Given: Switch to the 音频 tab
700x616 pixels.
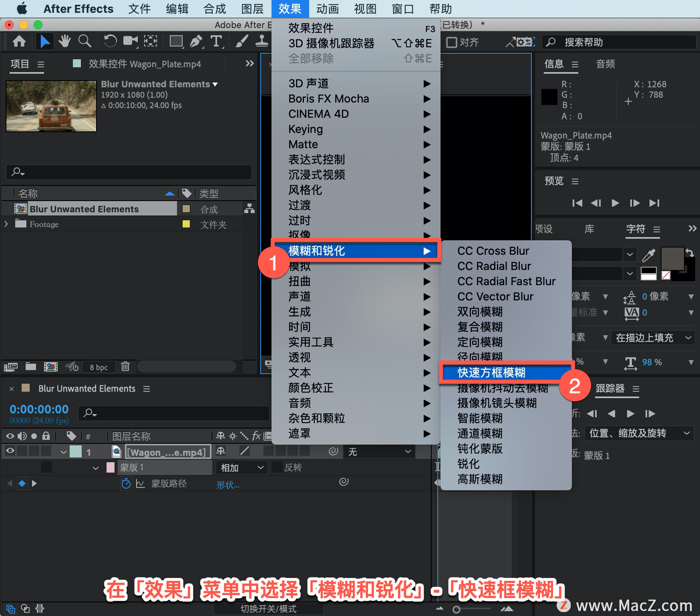Looking at the screenshot, I should click(605, 64).
